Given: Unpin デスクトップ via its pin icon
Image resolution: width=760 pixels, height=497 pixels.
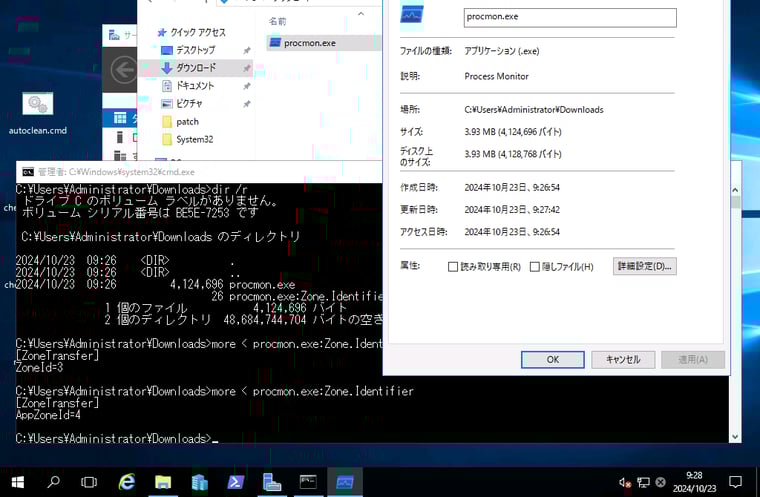Looking at the screenshot, I should point(247,50).
